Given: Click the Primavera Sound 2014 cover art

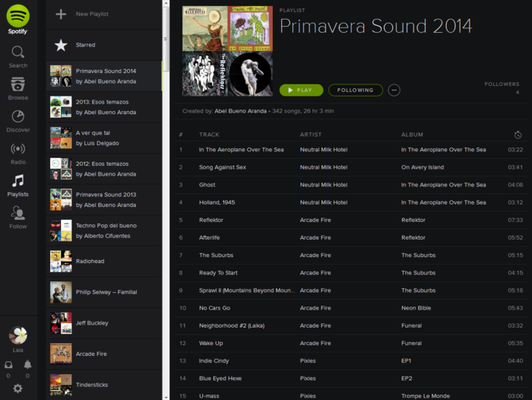Looking at the screenshot, I should 227,51.
